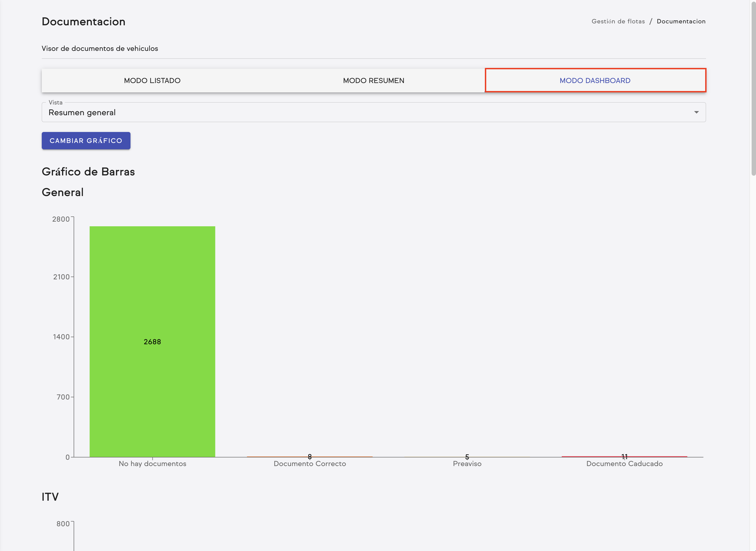Click the General chart title
Viewport: 756px width, 551px height.
coord(63,192)
